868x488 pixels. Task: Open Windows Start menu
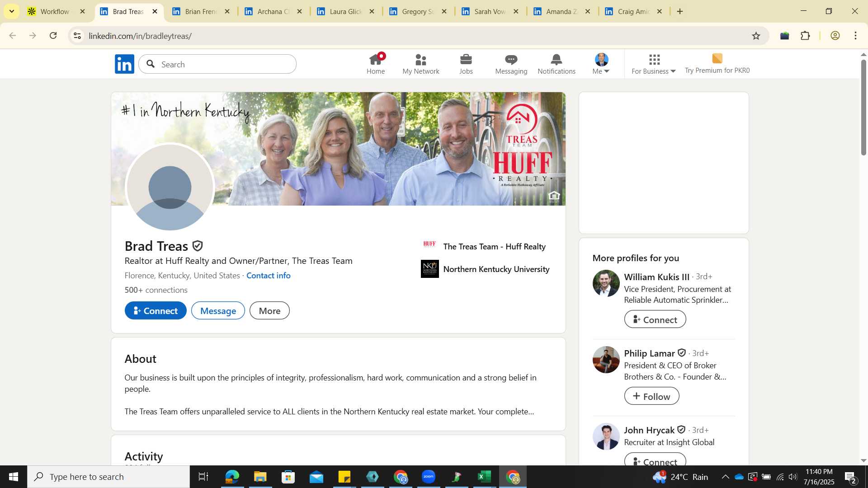[14, 477]
